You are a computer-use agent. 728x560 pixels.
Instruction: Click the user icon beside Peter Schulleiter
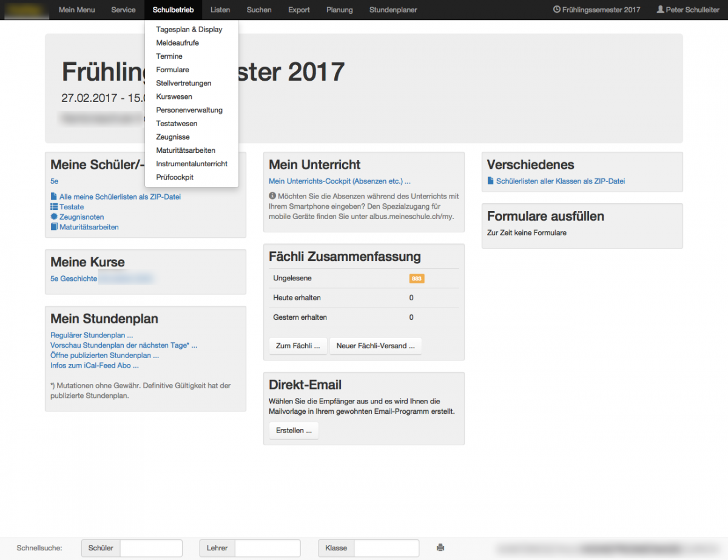click(x=660, y=10)
